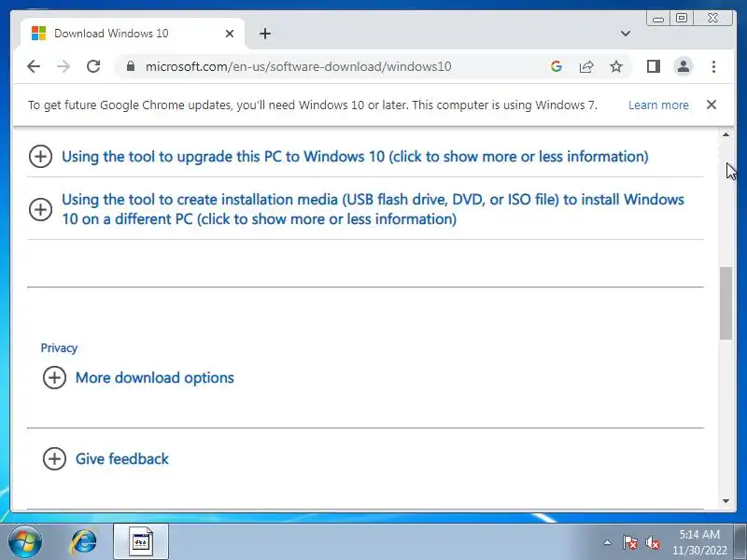Dismiss the Chrome updates notification bar
The width and height of the screenshot is (747, 560).
(712, 105)
